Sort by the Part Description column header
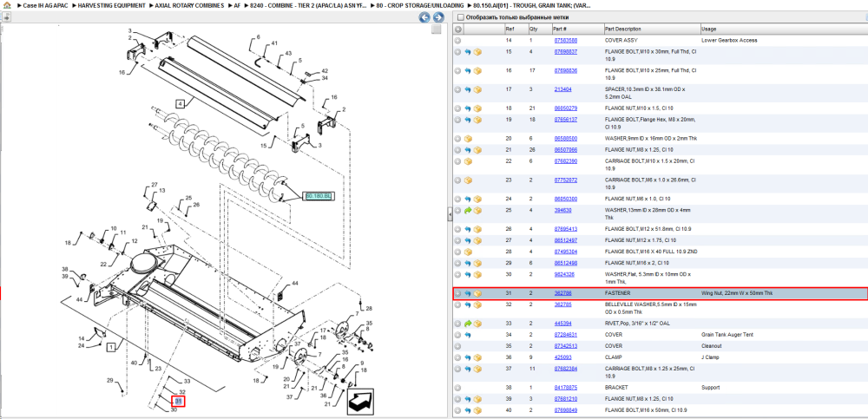 [651, 29]
